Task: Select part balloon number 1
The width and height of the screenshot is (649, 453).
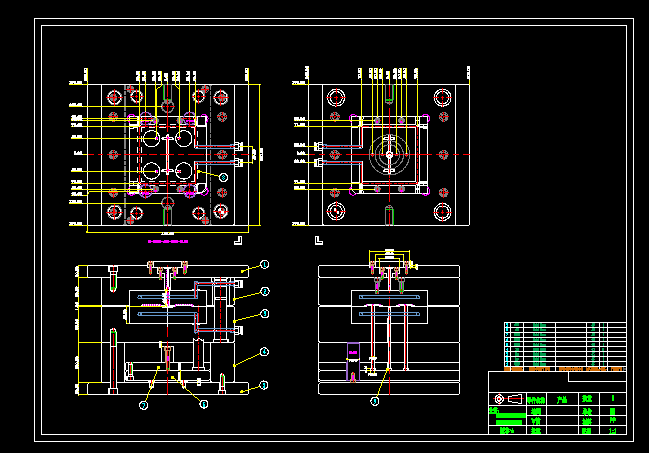Action: pos(264,264)
